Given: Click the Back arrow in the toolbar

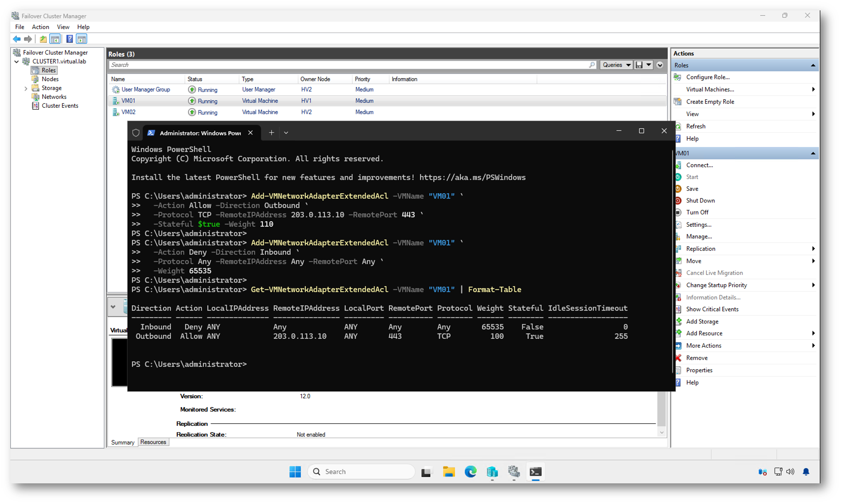Looking at the screenshot, I should pos(17,39).
